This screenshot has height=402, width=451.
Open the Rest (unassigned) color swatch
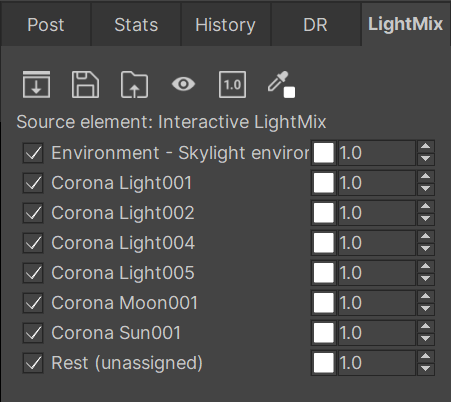(324, 363)
